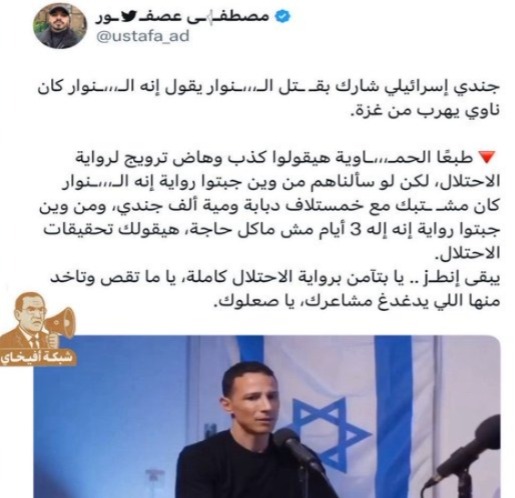Viewport: 515px width, 498px height.
Task: Open the @ustafa_ad handle link
Action: (x=143, y=36)
